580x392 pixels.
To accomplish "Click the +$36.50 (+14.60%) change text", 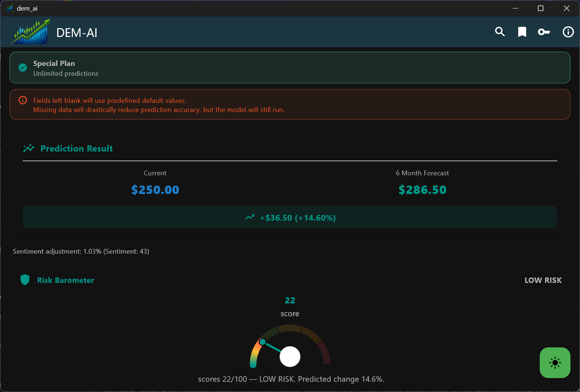I will 298,218.
